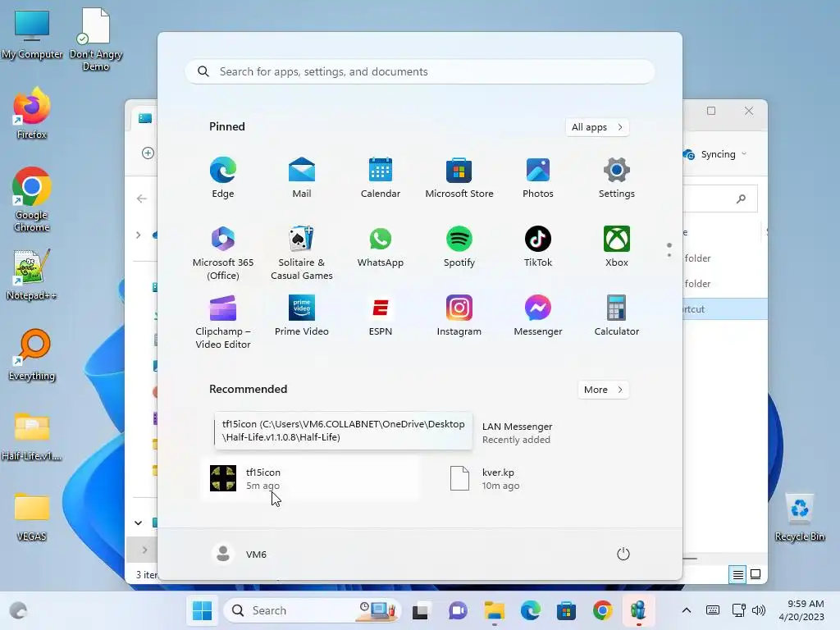This screenshot has height=630, width=840.
Task: Select Google Chrome desktop shortcut
Action: (x=32, y=199)
